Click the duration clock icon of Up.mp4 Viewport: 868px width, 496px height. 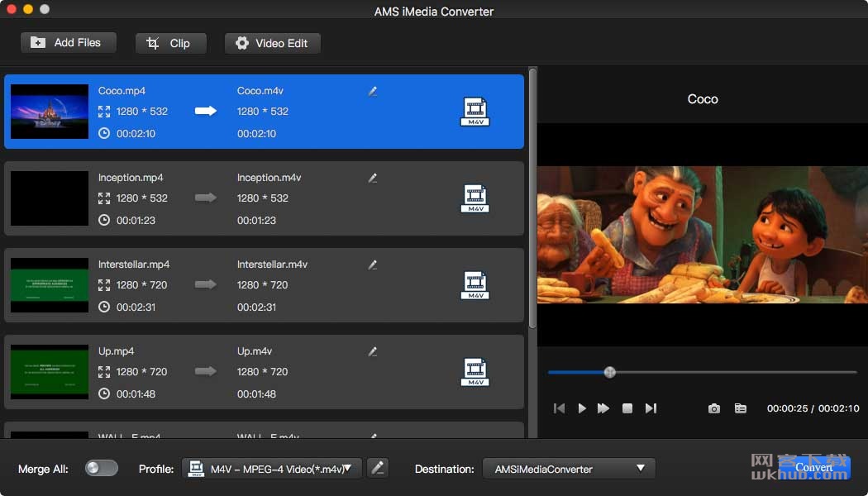(104, 394)
